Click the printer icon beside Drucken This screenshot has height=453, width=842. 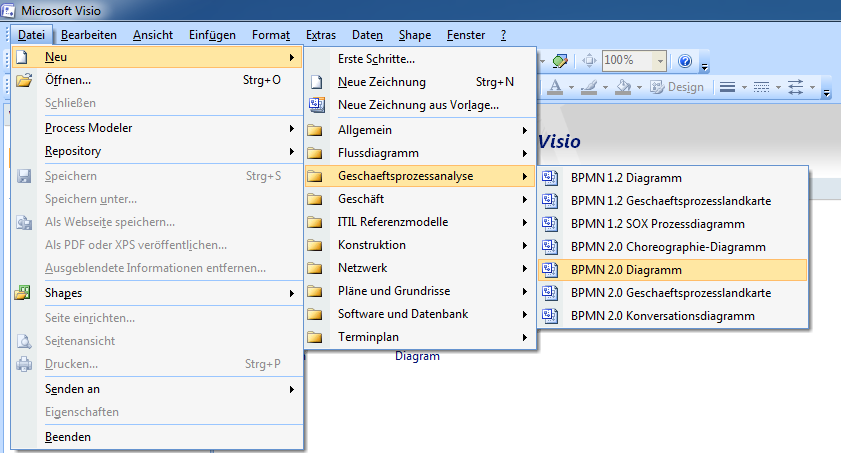coord(24,364)
